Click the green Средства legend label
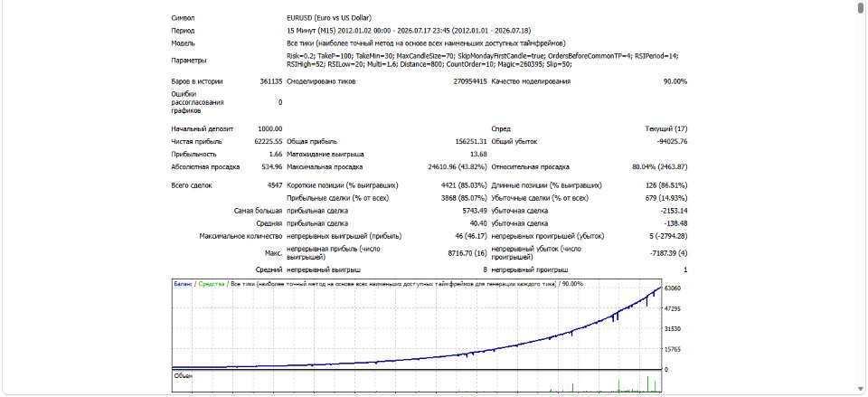This screenshot has height=397, width=868. [211, 284]
